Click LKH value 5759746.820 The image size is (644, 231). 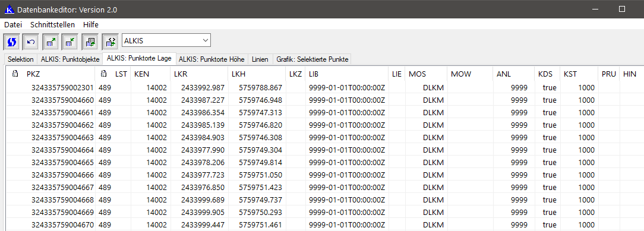click(260, 125)
